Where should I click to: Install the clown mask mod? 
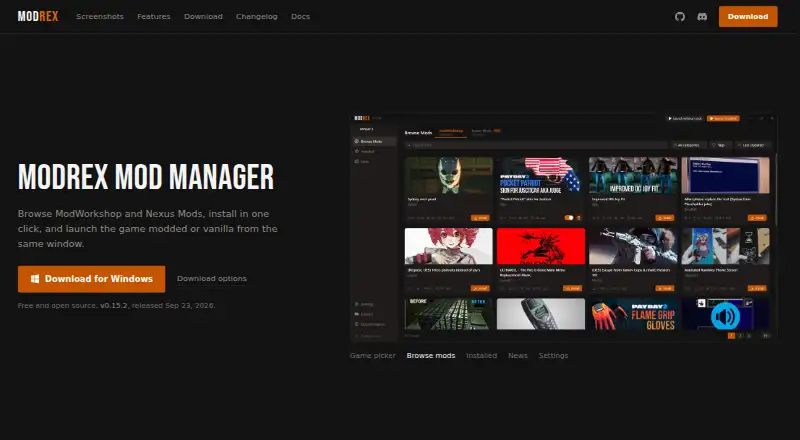480,217
